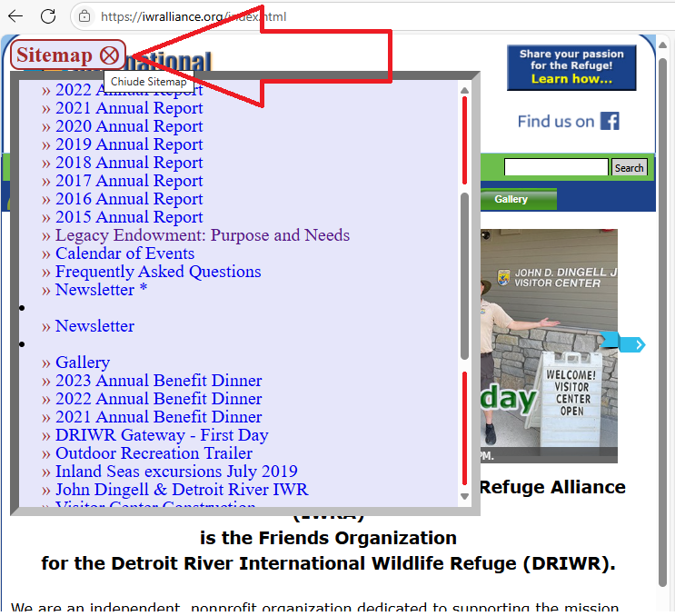
Task: Open the 'Newsletter *' link
Action: [101, 290]
